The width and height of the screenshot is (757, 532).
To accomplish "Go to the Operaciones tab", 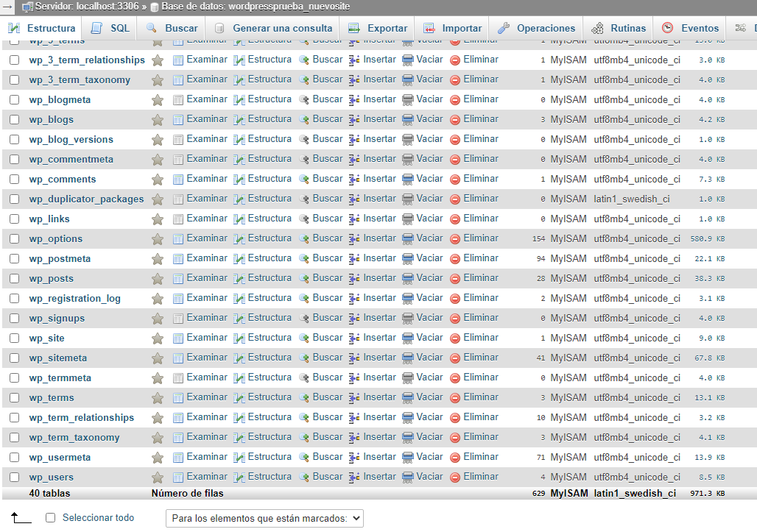I will (x=537, y=29).
